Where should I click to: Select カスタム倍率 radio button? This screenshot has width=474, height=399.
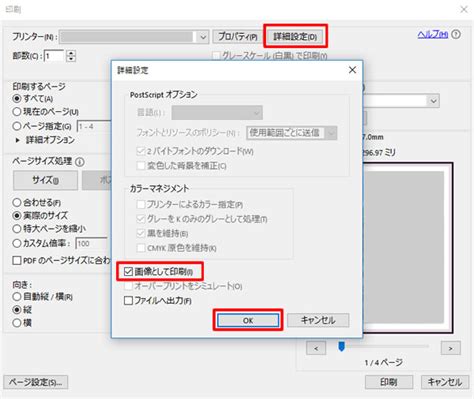[x=17, y=243]
